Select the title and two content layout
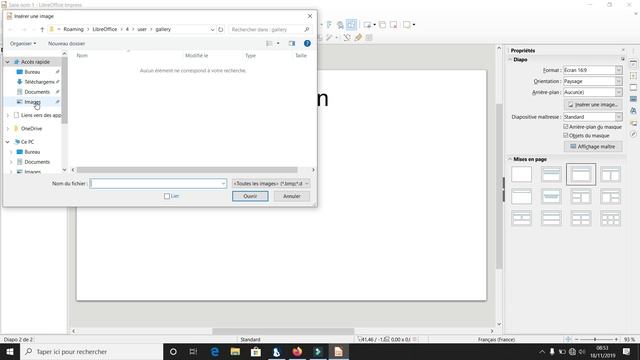640x360 pixels. [x=611, y=174]
